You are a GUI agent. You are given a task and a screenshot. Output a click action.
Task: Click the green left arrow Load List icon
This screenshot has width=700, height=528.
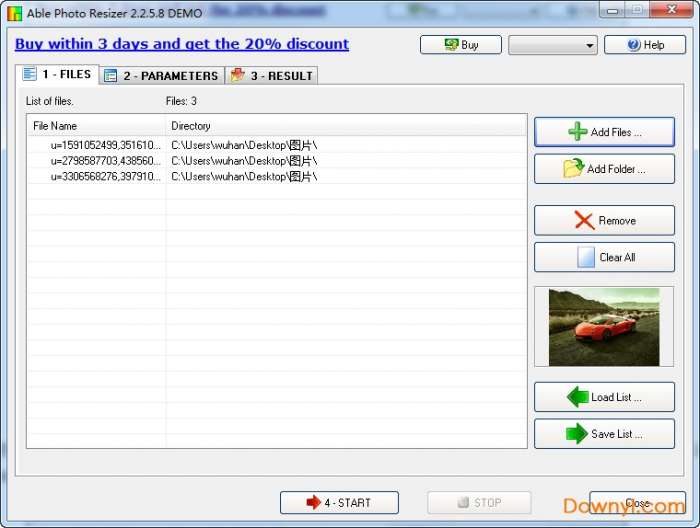[x=578, y=397]
